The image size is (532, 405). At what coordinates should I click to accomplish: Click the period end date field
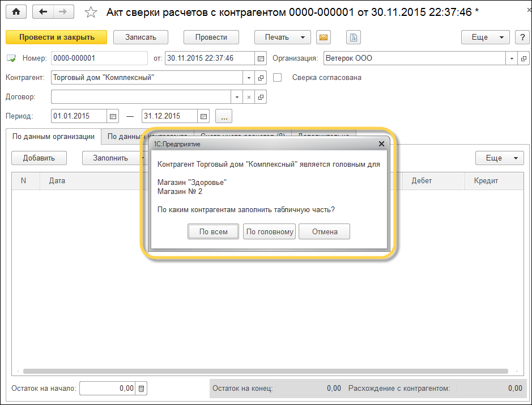pos(169,116)
